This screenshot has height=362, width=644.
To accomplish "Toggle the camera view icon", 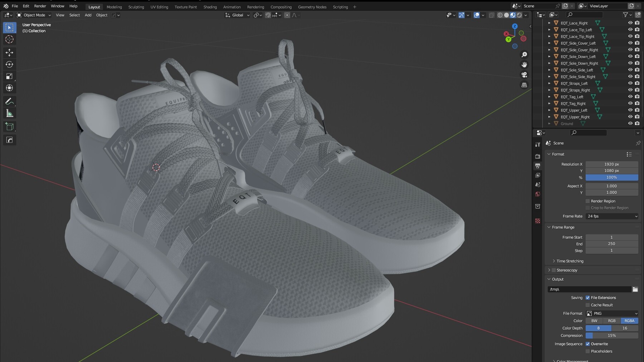I will tap(524, 75).
